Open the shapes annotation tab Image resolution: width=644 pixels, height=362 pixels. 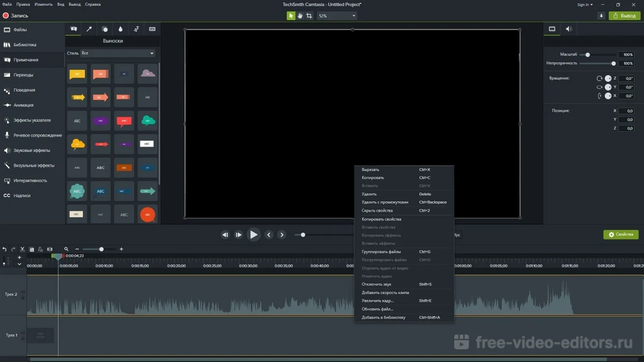[105, 29]
